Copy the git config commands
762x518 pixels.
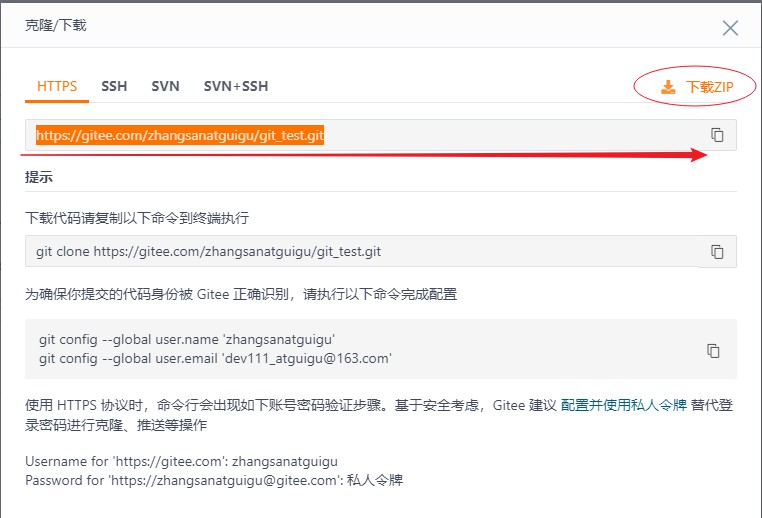(x=713, y=350)
